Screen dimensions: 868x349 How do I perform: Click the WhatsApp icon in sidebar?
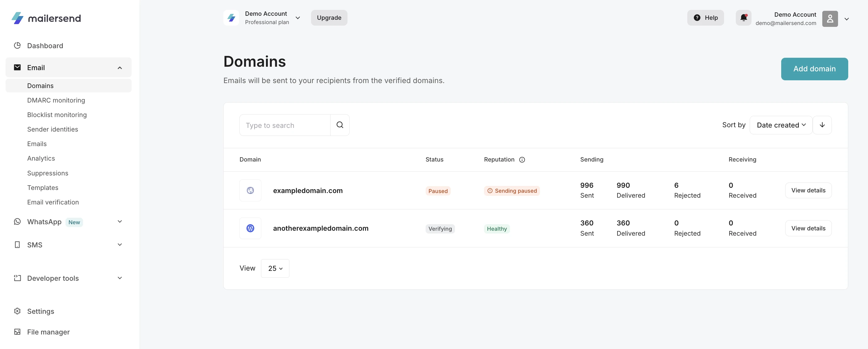coord(17,222)
